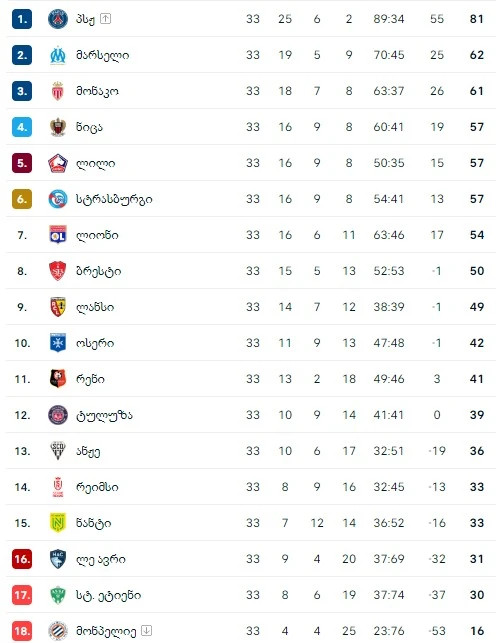Select the position 16 red badge
Image resolution: width=496 pixels, height=643 pixels.
click(22, 559)
